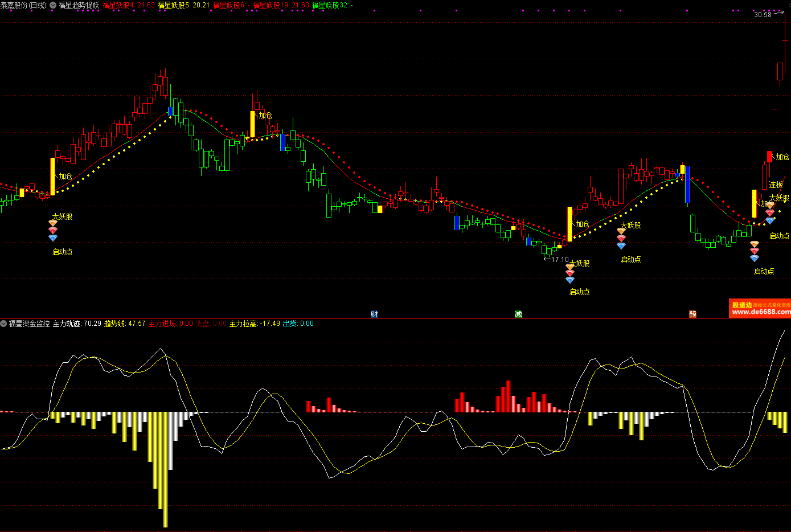Click the blue candle at the first price peak

(170, 112)
